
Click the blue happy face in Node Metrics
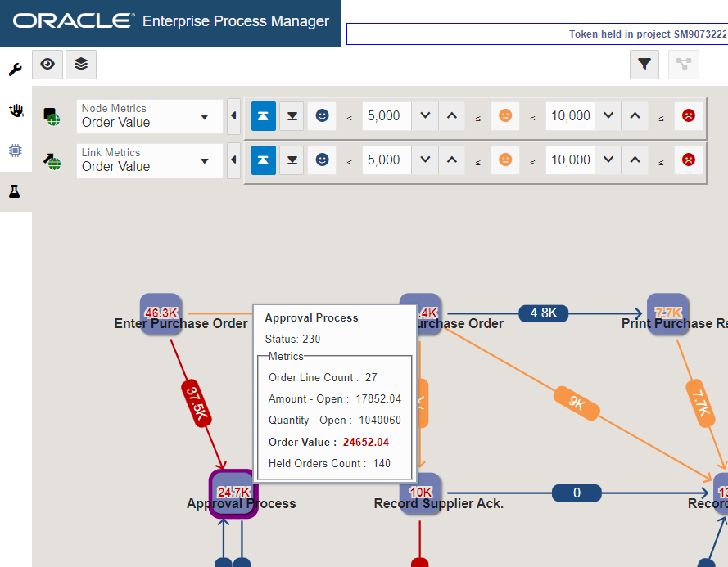(x=322, y=115)
